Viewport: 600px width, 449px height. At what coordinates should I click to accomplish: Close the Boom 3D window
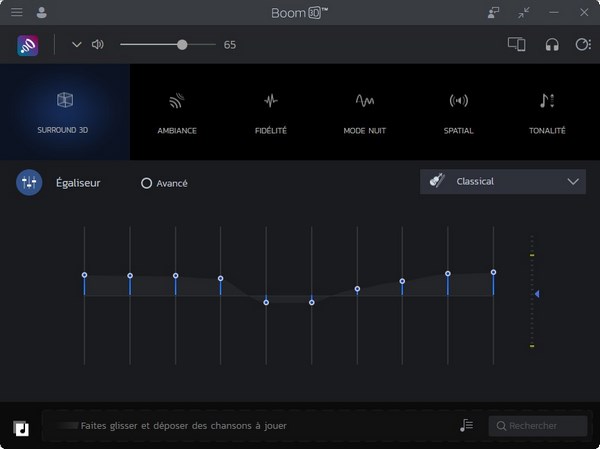pos(584,13)
